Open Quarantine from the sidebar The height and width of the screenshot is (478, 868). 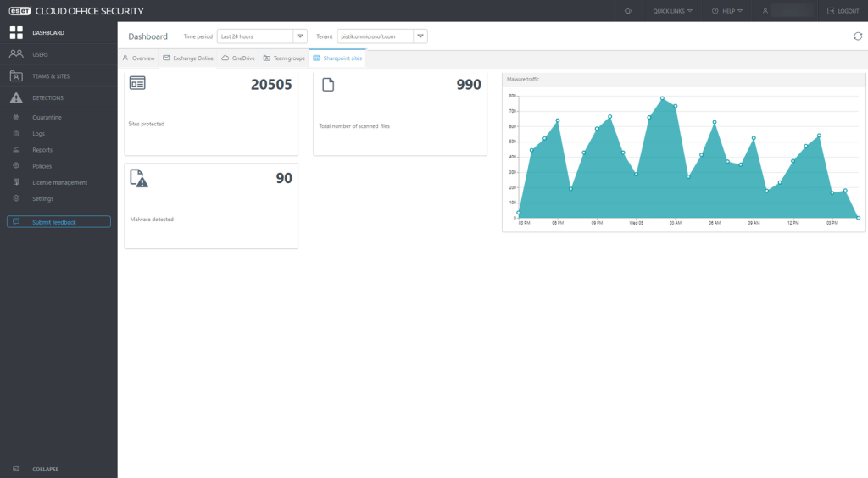tap(47, 118)
